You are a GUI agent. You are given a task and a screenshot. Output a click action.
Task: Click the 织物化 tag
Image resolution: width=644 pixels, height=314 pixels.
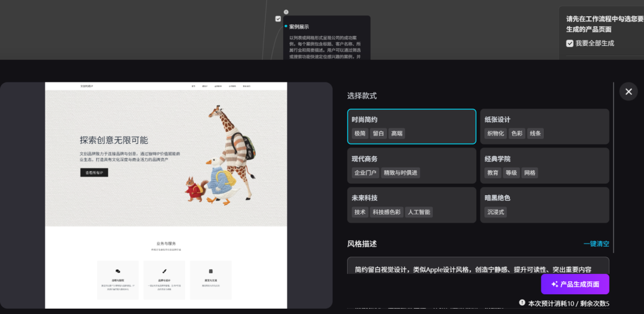click(496, 133)
